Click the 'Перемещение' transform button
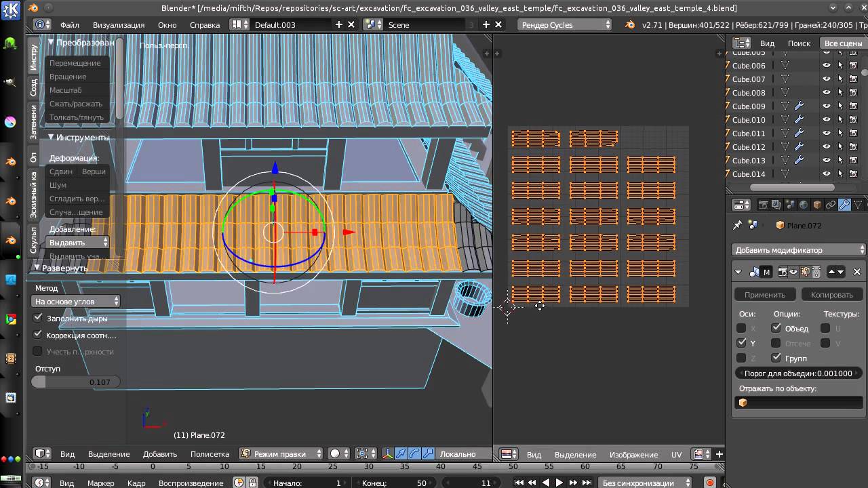This screenshot has width=868, height=488. point(75,63)
